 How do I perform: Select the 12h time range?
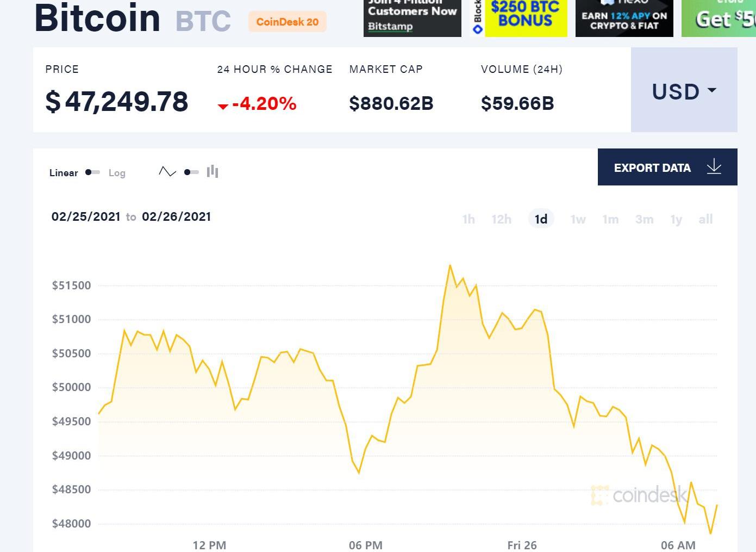coord(501,219)
